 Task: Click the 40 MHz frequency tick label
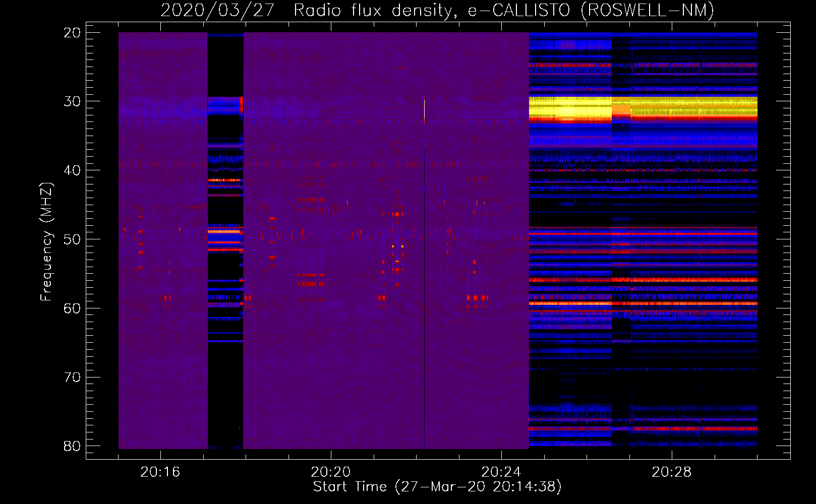pos(72,170)
